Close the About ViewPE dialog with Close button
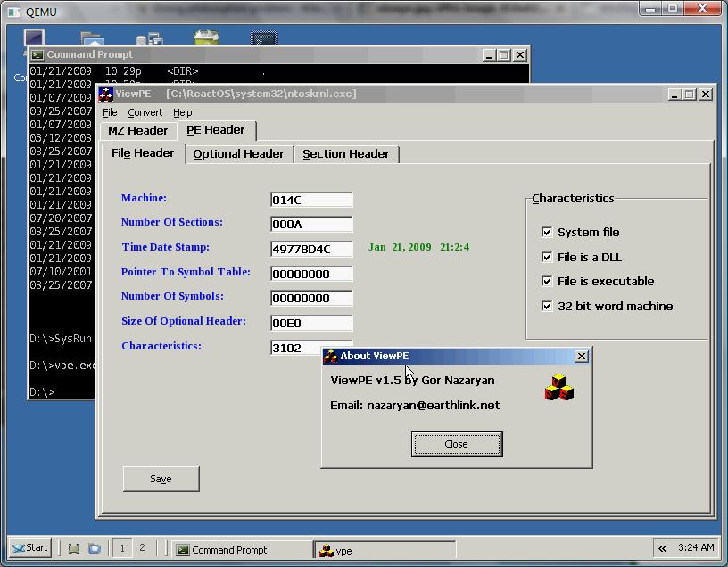The height and width of the screenshot is (567, 728). (x=457, y=444)
